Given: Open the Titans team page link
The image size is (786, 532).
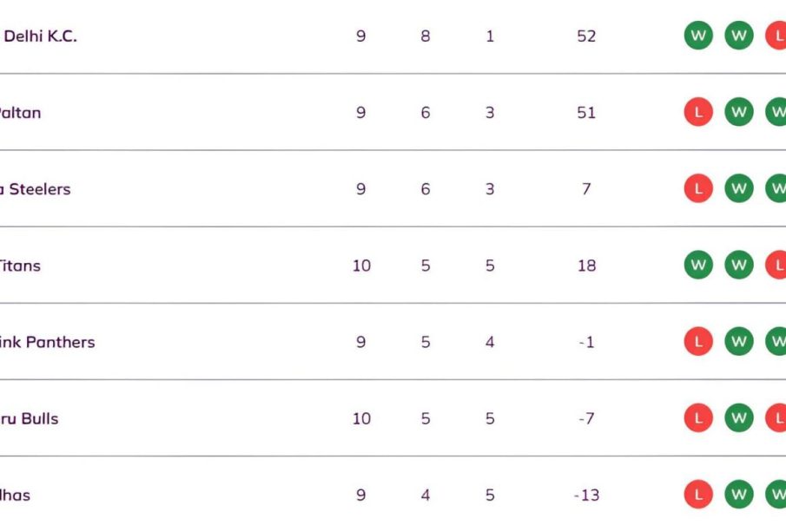Looking at the screenshot, I should (20, 266).
